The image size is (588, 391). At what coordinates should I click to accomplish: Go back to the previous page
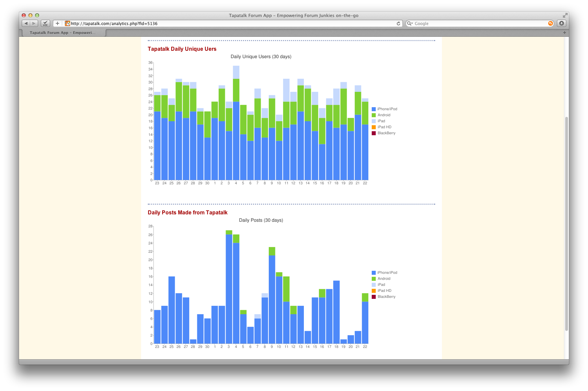[x=26, y=23]
